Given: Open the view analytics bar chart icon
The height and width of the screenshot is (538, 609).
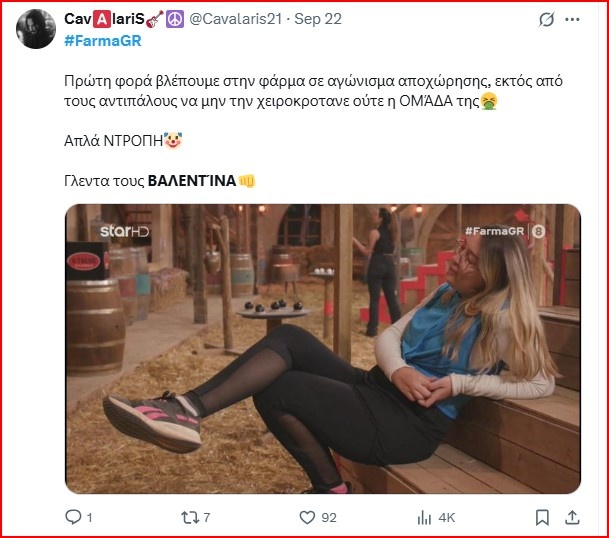Looking at the screenshot, I should (427, 517).
